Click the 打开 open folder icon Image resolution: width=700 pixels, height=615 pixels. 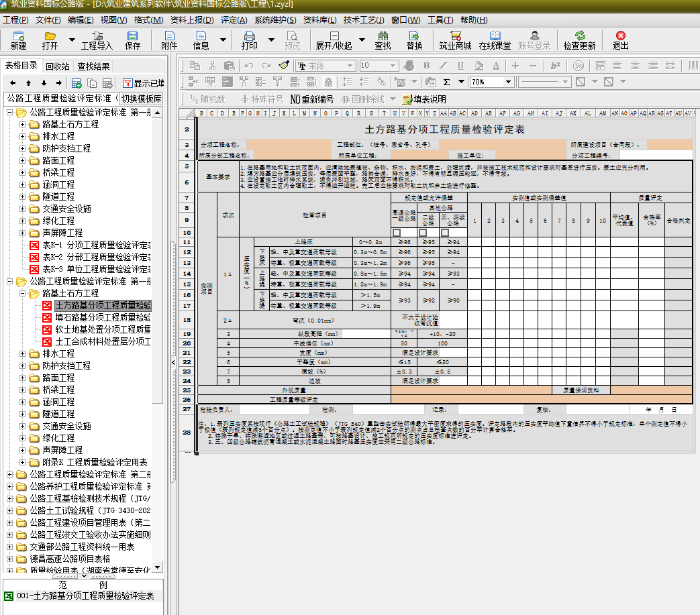(x=50, y=36)
